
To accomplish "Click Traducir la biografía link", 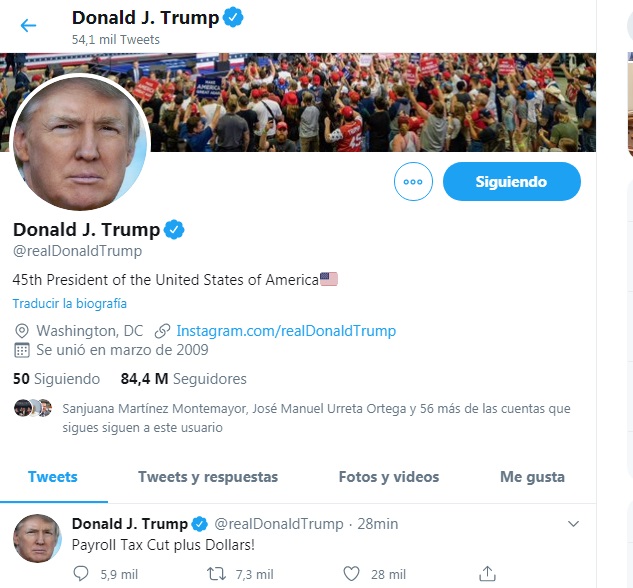I will (x=69, y=303).
